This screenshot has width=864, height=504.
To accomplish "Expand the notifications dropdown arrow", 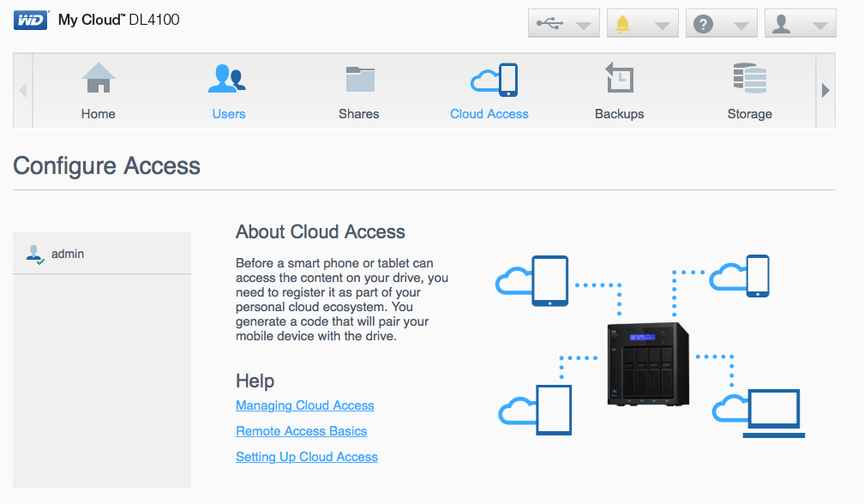I will 663,26.
